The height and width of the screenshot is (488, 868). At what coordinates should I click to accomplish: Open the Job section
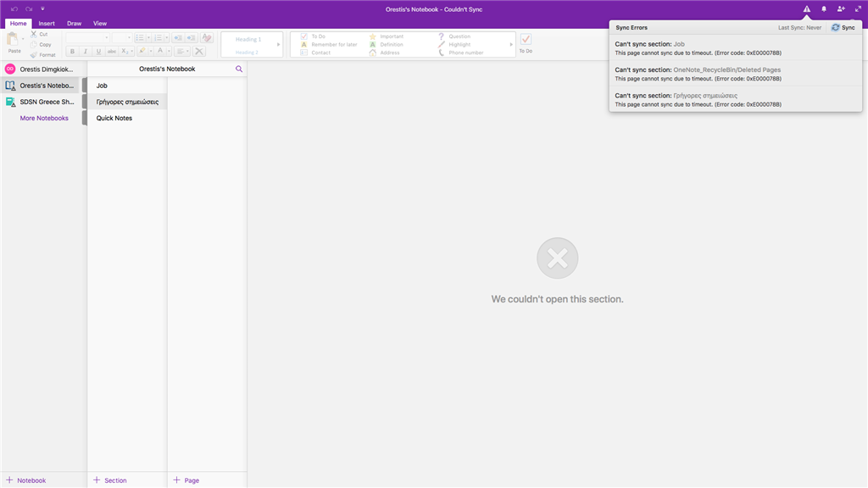tap(127, 86)
